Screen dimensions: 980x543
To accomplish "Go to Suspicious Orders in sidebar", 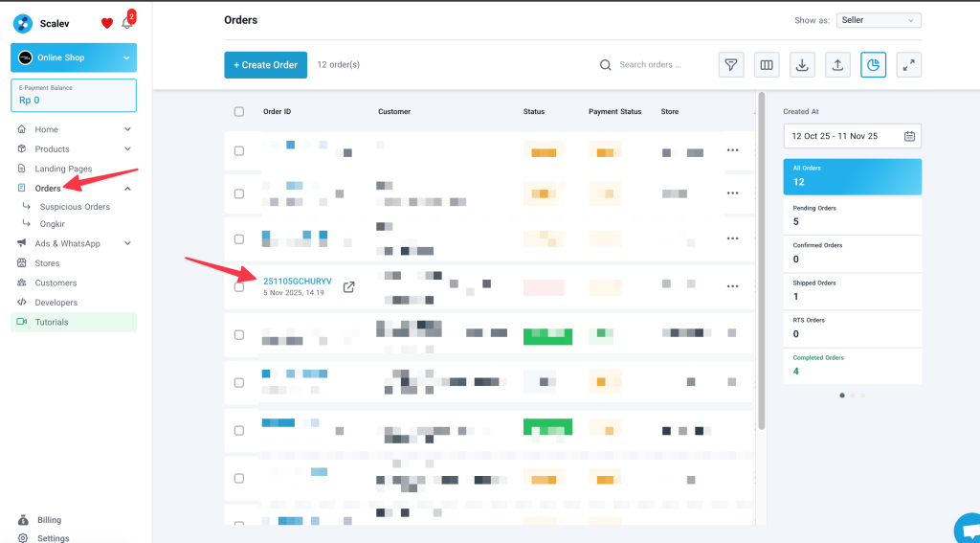I will [x=75, y=207].
